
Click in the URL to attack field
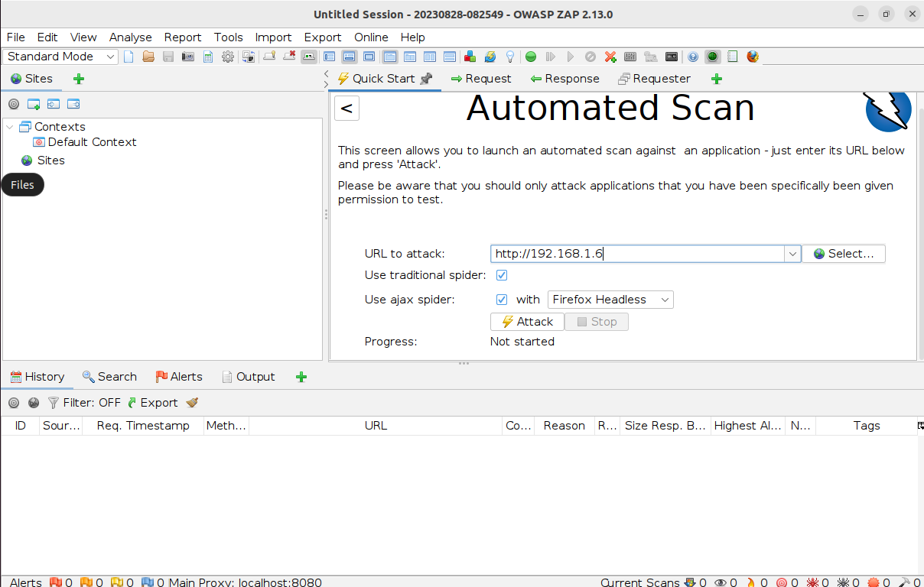638,254
